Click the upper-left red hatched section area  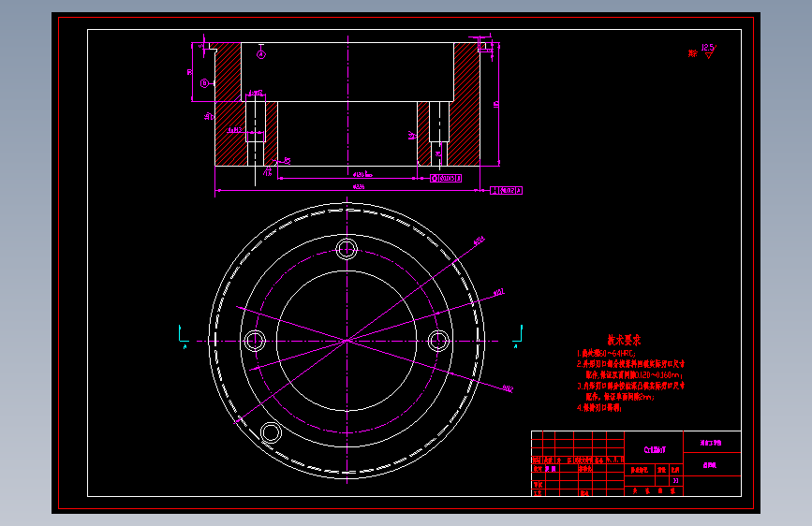coord(228,71)
